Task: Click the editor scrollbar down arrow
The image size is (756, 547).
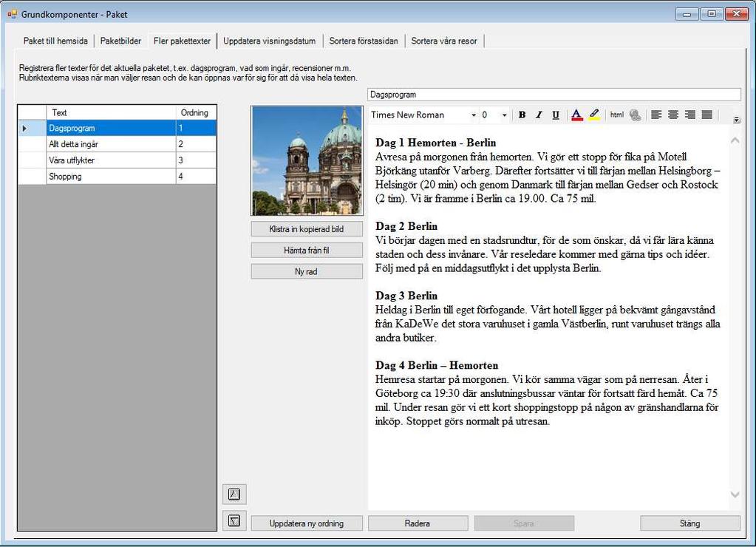Action: 735,495
